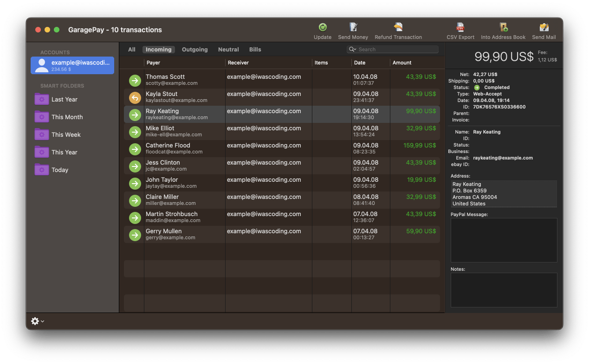Screen dimensions: 589x364
Task: Click the green arrow icon for Gerry Mullen
Action: [x=135, y=235]
